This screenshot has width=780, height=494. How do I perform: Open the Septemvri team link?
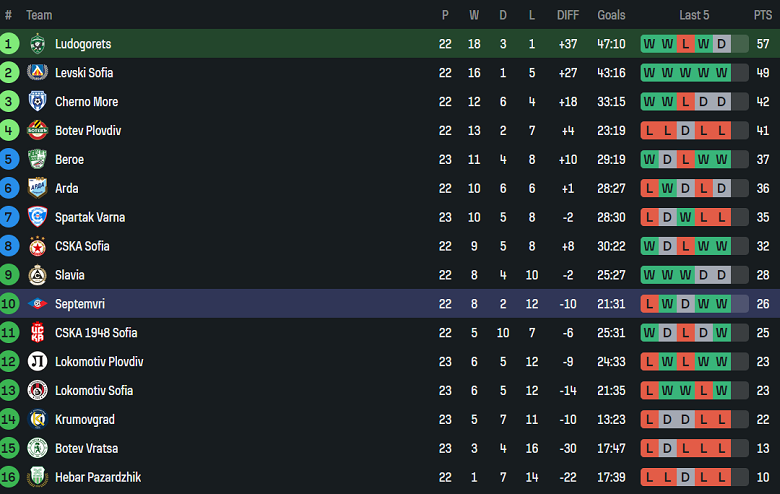(x=80, y=304)
